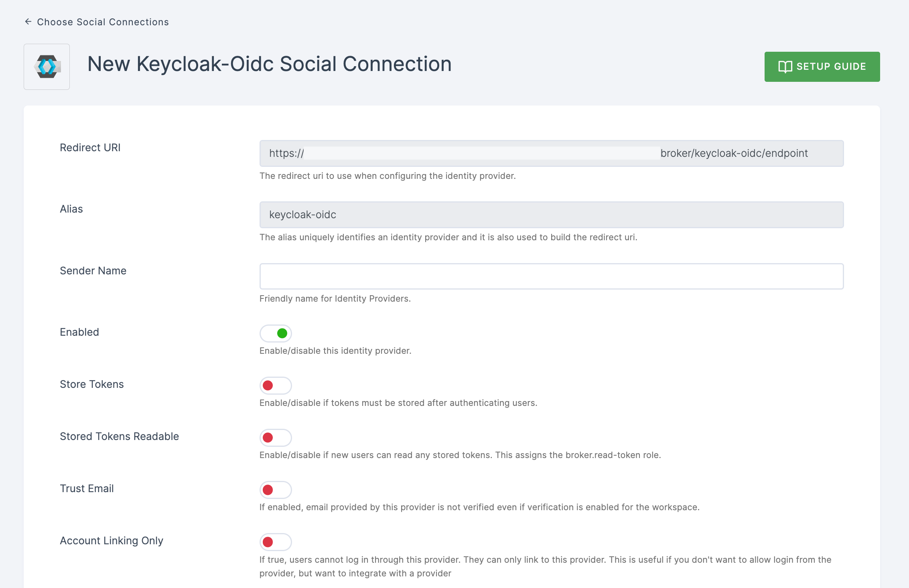Viewport: 909px width, 588px height.
Task: Click the email not verified help text
Action: tap(479, 507)
